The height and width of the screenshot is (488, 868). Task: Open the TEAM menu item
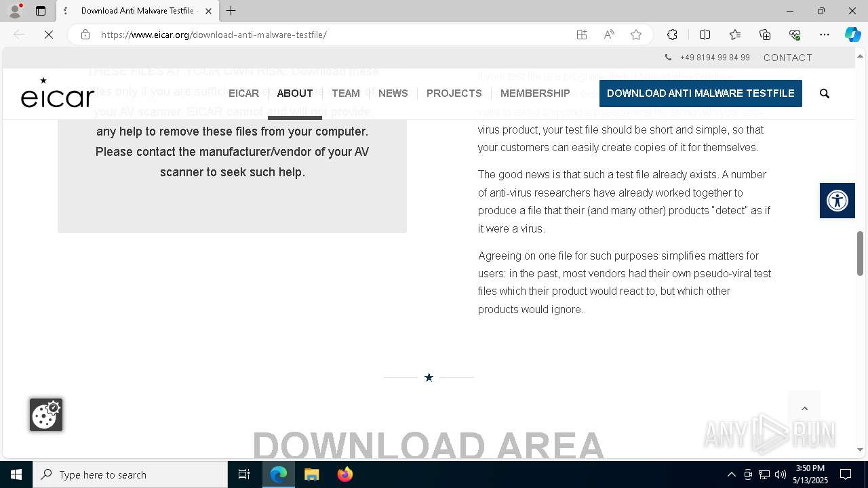click(346, 94)
